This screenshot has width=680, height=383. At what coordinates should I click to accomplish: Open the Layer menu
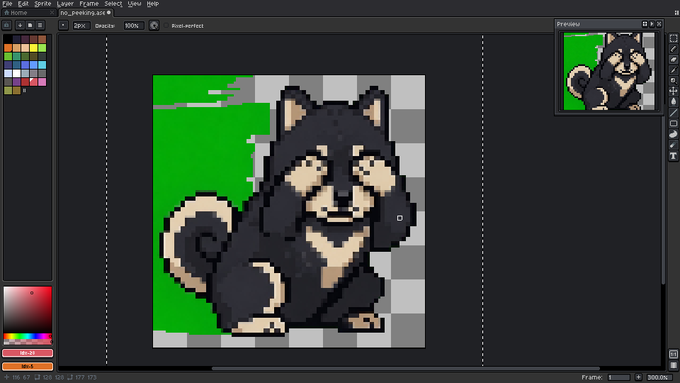tap(65, 3)
